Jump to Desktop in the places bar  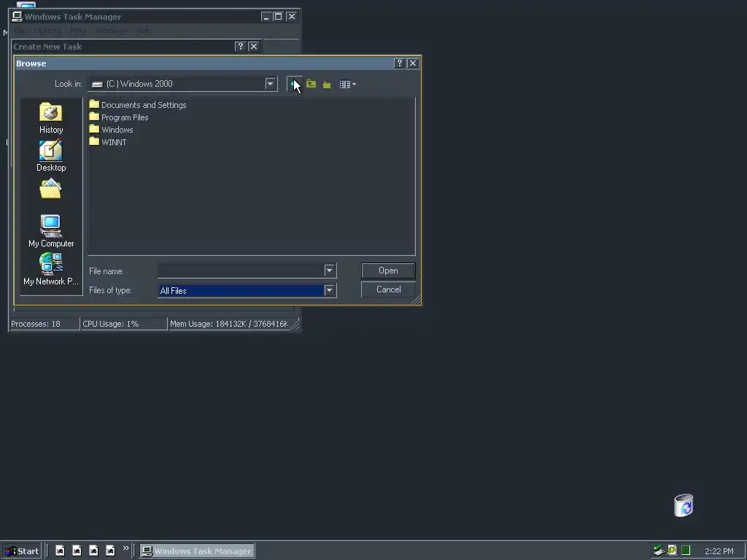click(51, 156)
